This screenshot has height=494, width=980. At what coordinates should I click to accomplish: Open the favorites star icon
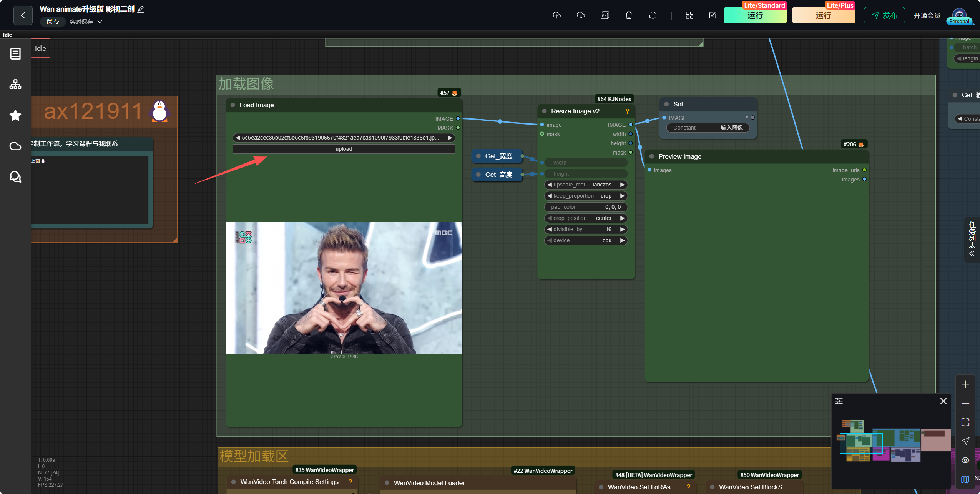click(15, 115)
